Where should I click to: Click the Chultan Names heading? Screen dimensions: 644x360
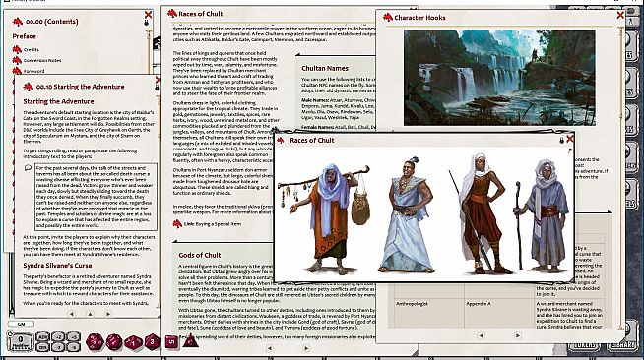(x=325, y=68)
